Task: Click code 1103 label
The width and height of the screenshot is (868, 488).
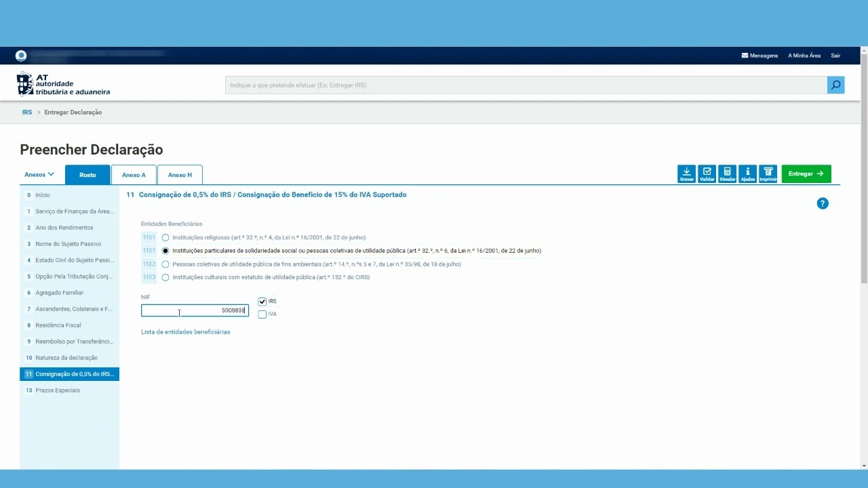Action: coord(149,277)
